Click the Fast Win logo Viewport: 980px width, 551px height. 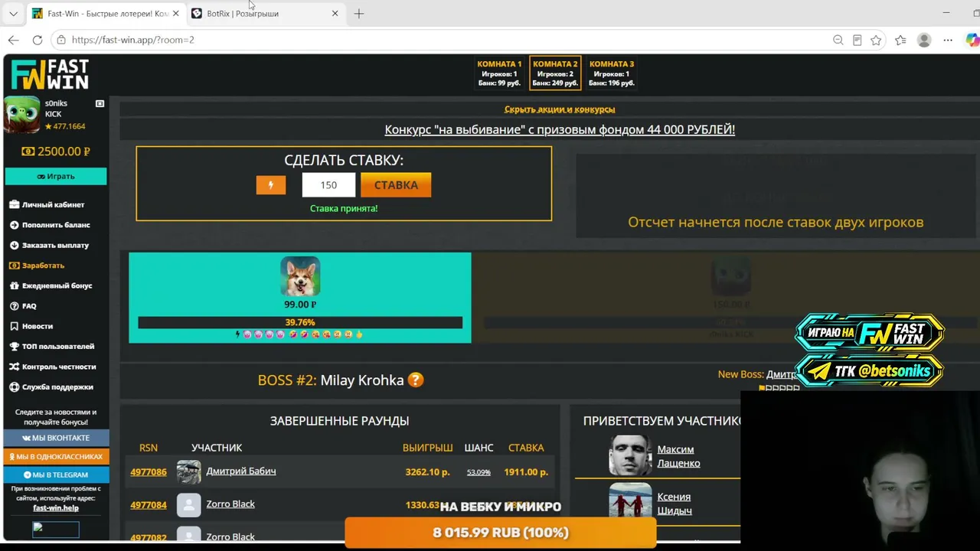(50, 75)
